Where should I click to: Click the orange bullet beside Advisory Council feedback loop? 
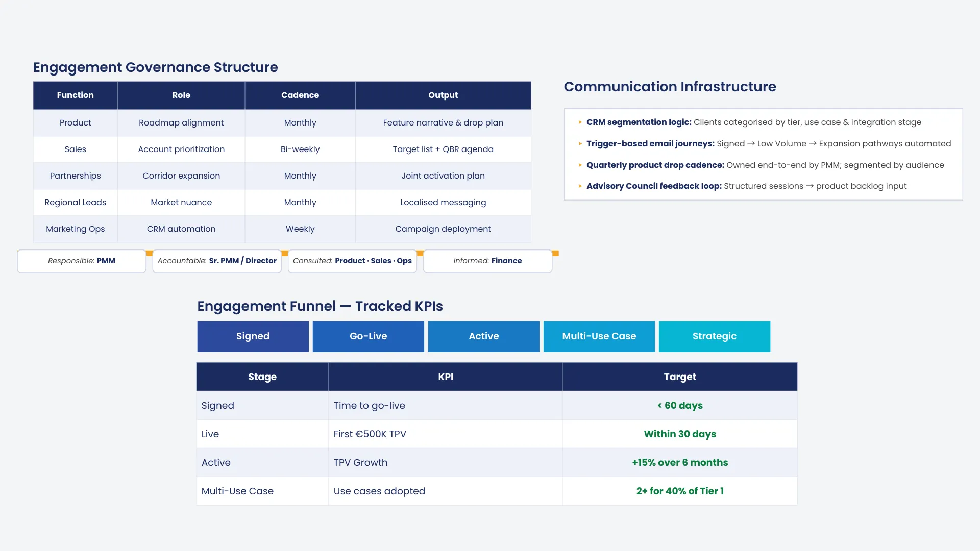click(580, 186)
